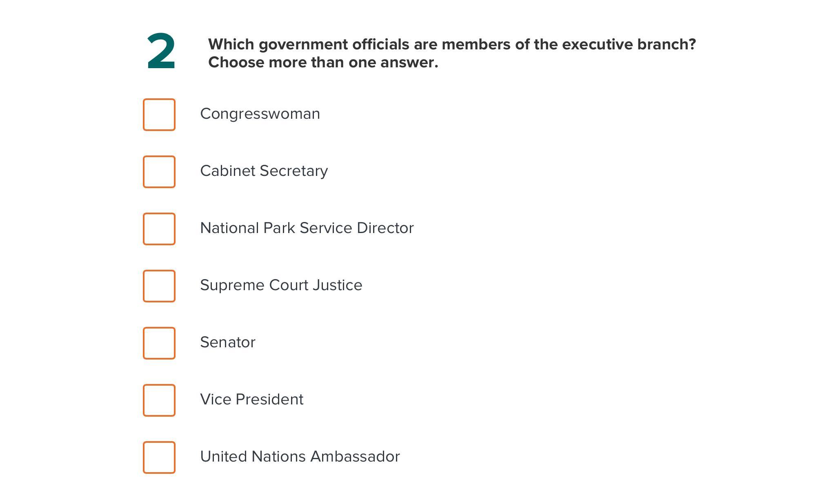Image resolution: width=836 pixels, height=504 pixels.
Task: Click the National Park Service Director label
Action: [x=307, y=228]
